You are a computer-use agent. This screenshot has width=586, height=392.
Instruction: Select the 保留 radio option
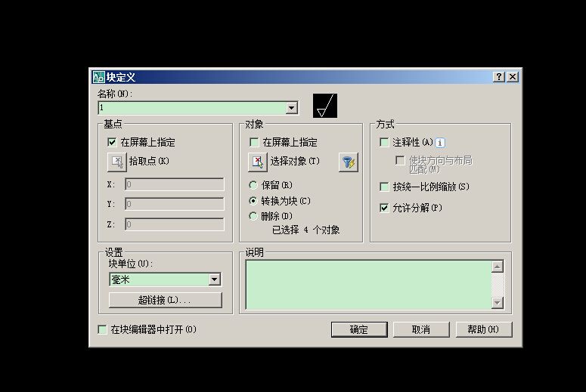[253, 185]
